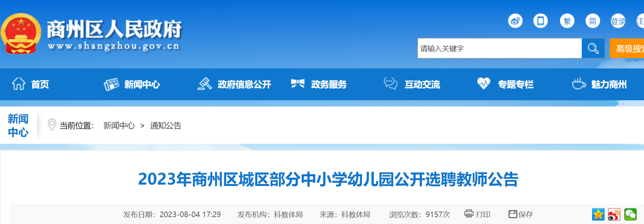Open the Weibo icon in header
This screenshot has width=644, height=224.
tap(515, 21)
